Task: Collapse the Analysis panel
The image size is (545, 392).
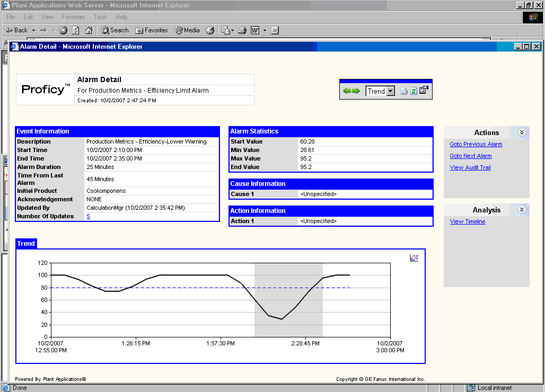Action: 522,210
